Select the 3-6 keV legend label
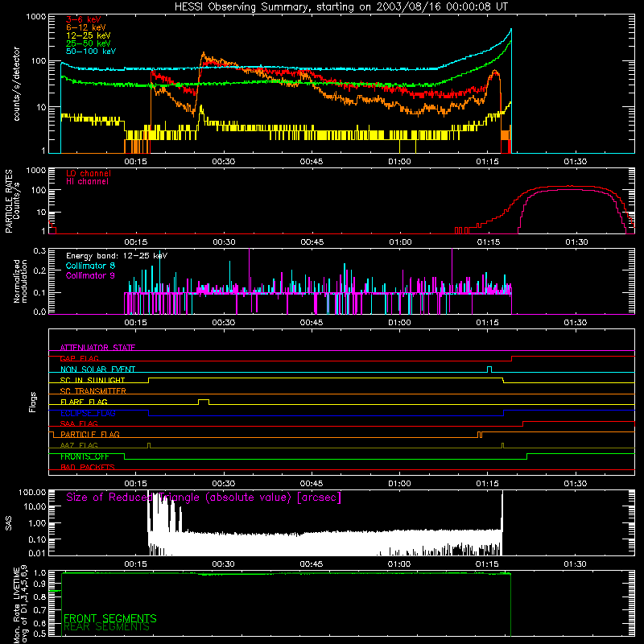 point(84,19)
